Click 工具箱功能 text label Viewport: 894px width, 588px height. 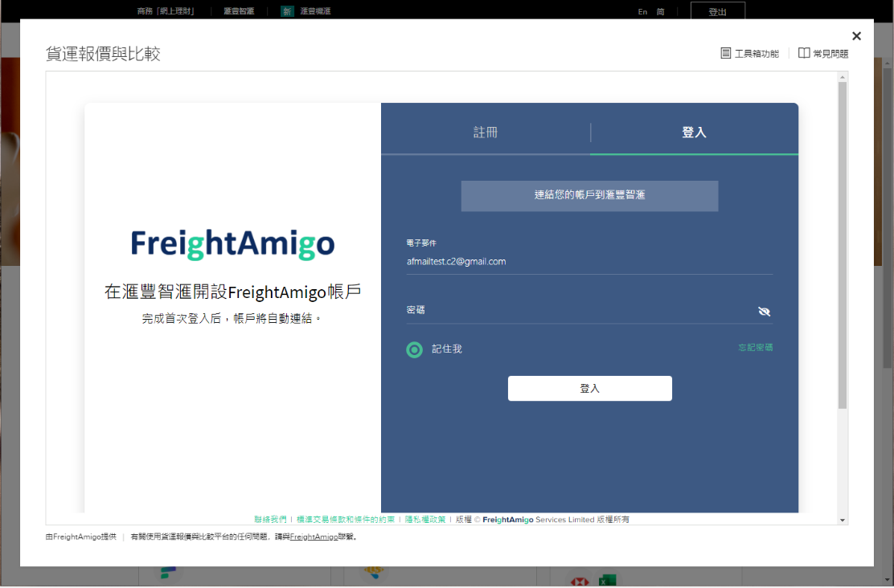tap(757, 54)
